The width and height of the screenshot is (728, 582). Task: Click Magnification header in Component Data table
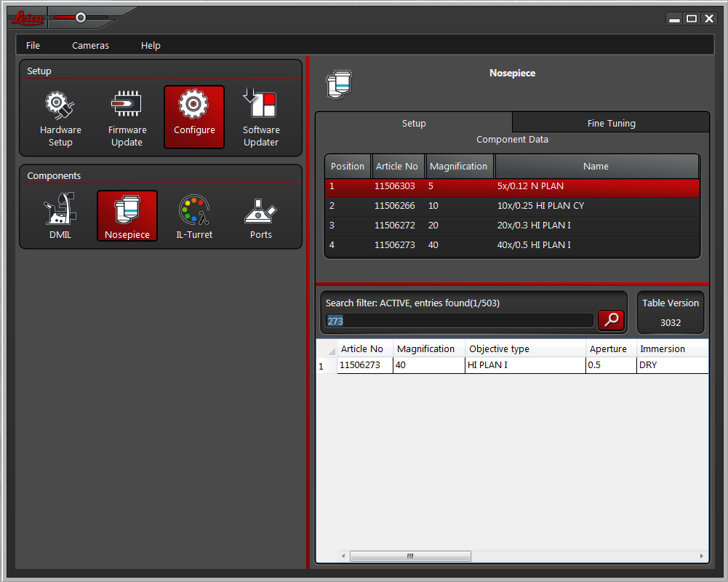tap(459, 167)
